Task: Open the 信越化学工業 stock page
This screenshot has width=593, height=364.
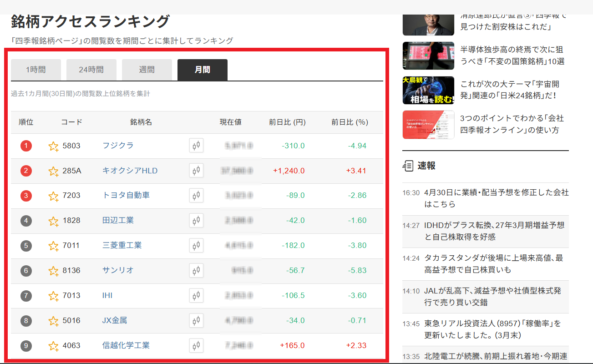Action: click(x=126, y=345)
